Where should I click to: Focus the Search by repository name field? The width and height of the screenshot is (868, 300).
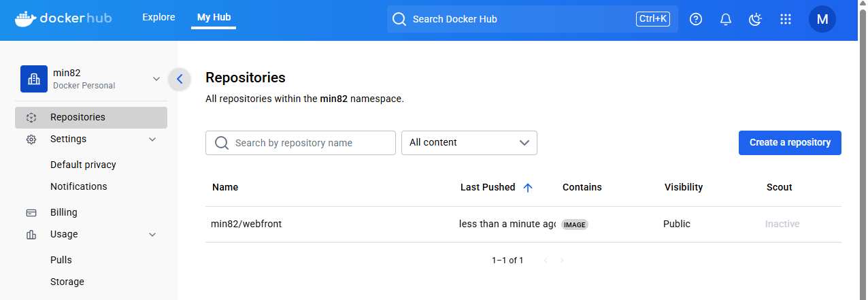(x=301, y=143)
